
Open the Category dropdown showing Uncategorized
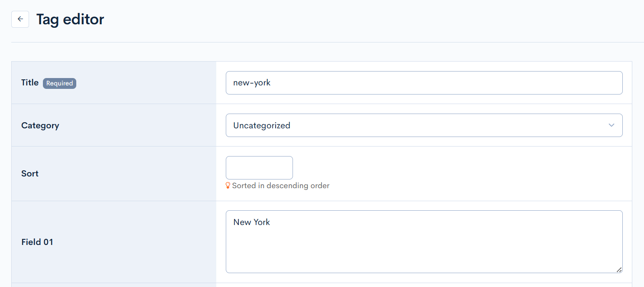pos(424,125)
